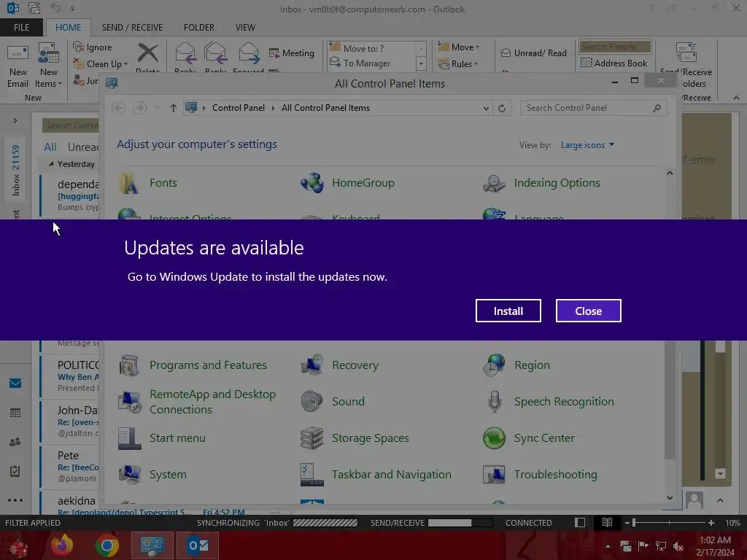747x560 pixels.
Task: Click Back arrow in Control Panel
Action: [x=119, y=108]
